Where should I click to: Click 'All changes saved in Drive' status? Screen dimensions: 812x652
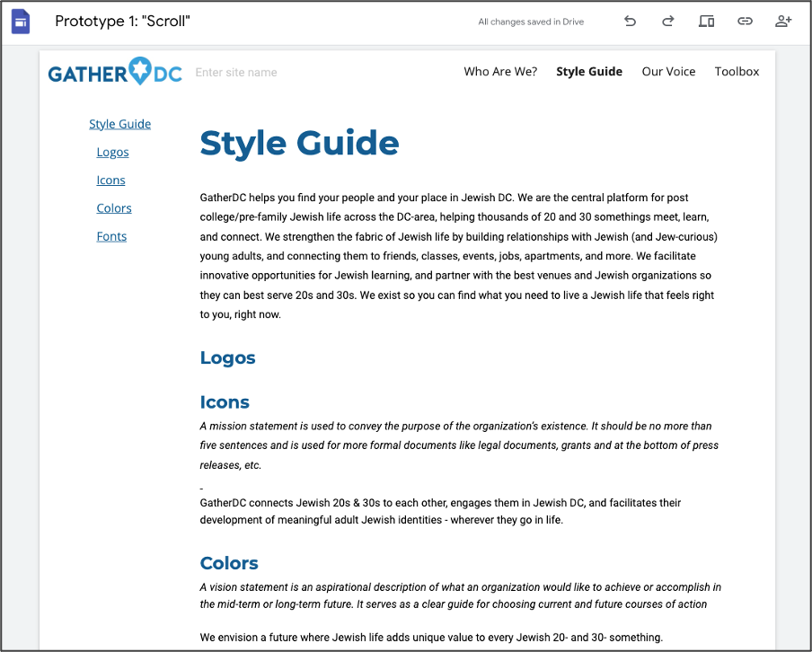tap(531, 22)
